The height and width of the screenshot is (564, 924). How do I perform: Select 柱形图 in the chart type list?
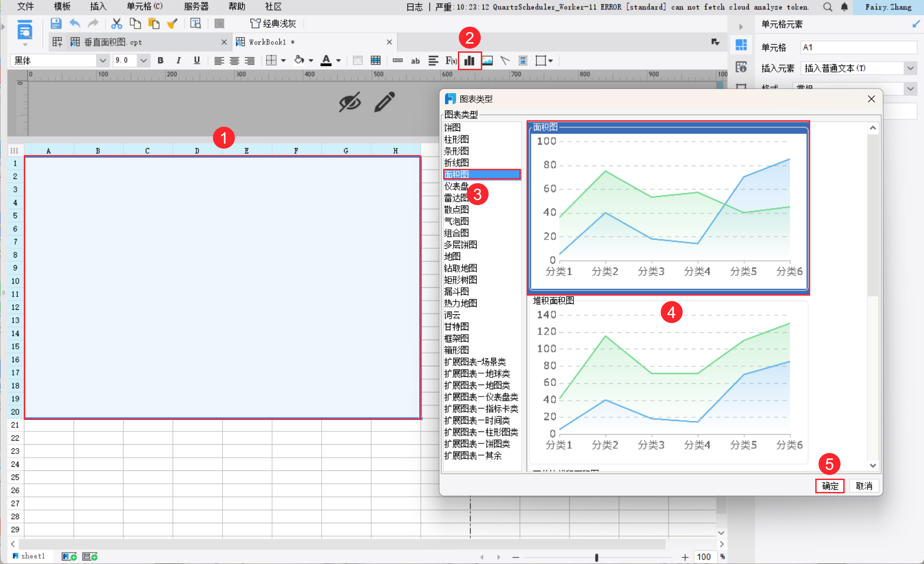click(x=456, y=140)
